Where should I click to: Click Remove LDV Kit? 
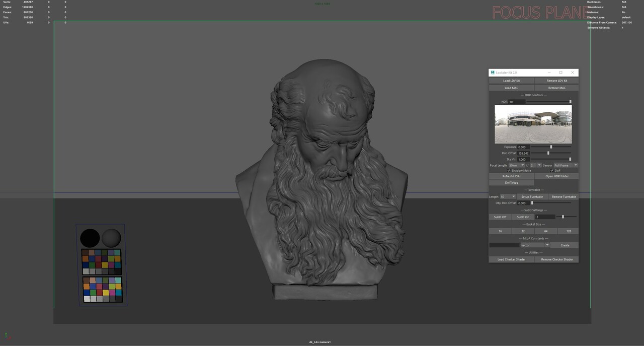click(556, 81)
